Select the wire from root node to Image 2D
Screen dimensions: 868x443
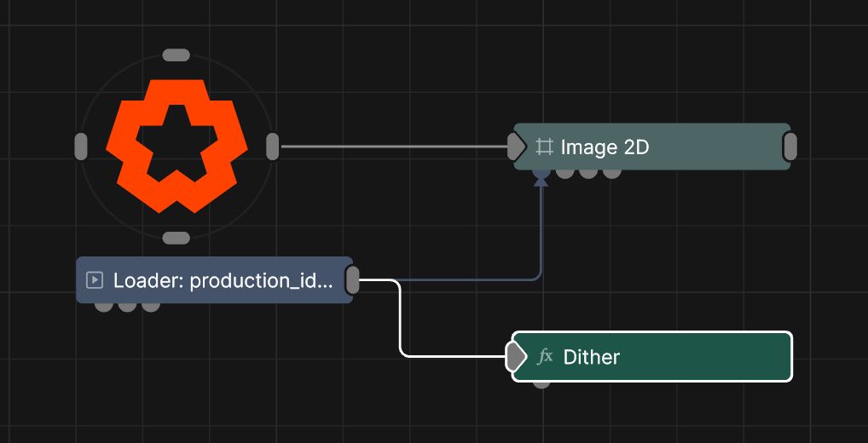(x=392, y=147)
